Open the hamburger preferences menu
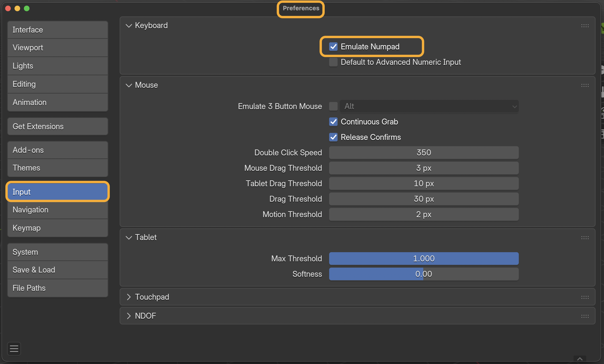Screen dimensions: 604x364 point(14,348)
